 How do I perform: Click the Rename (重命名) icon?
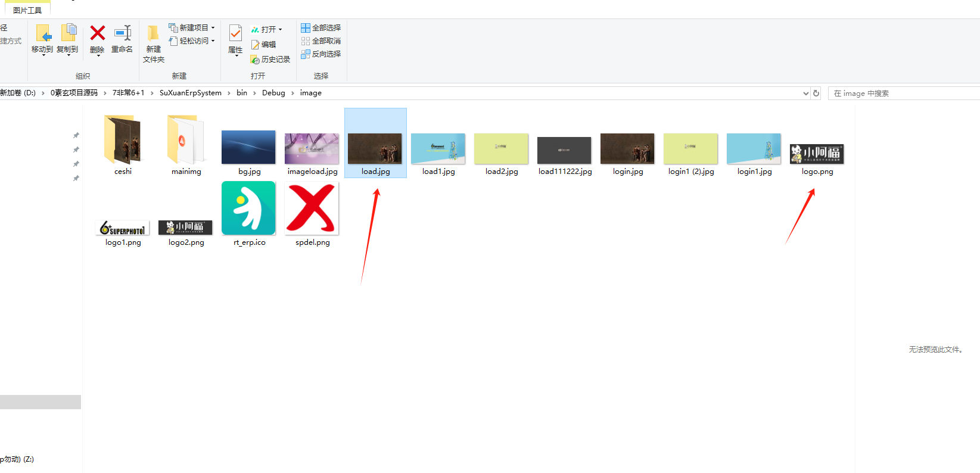pos(122,33)
